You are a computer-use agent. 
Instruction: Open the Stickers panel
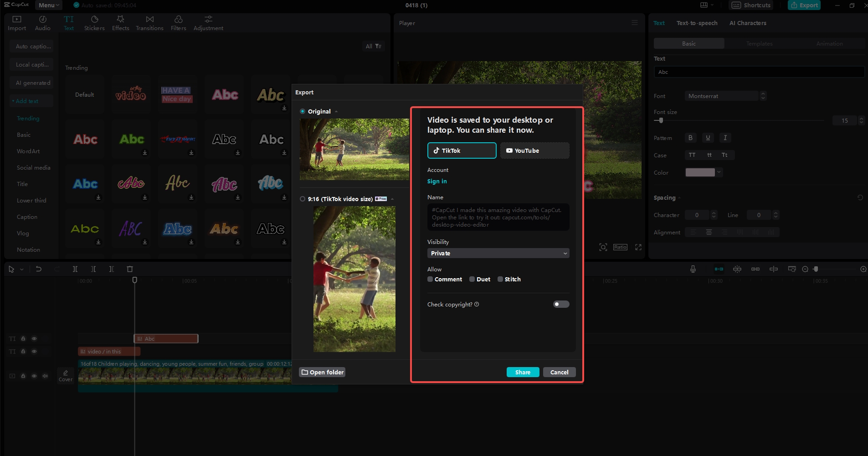tap(94, 22)
